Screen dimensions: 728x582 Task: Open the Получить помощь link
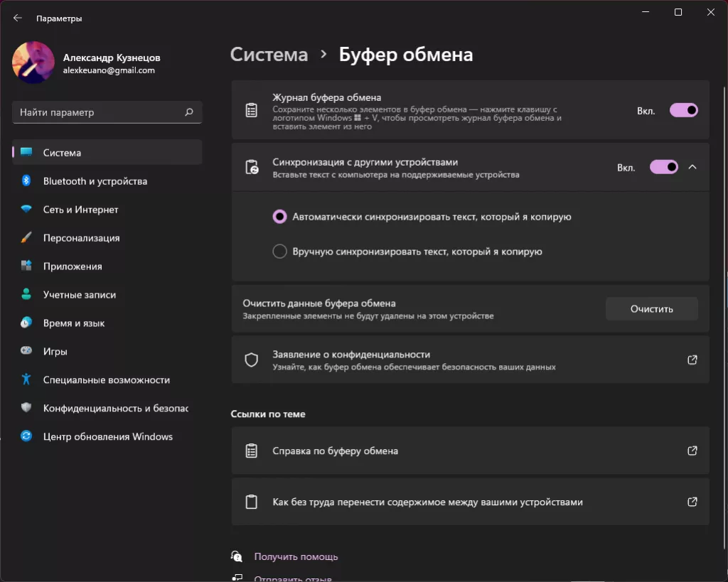[296, 557]
